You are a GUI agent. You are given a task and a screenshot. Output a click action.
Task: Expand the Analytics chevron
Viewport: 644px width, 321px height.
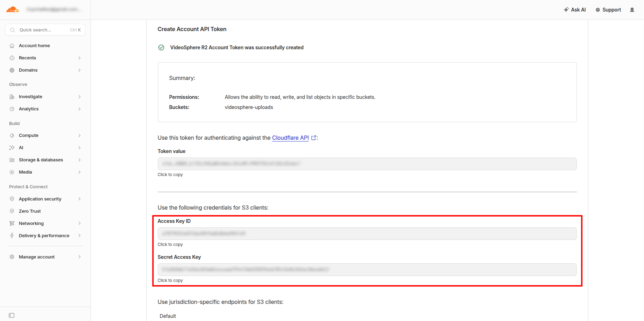[x=79, y=109]
